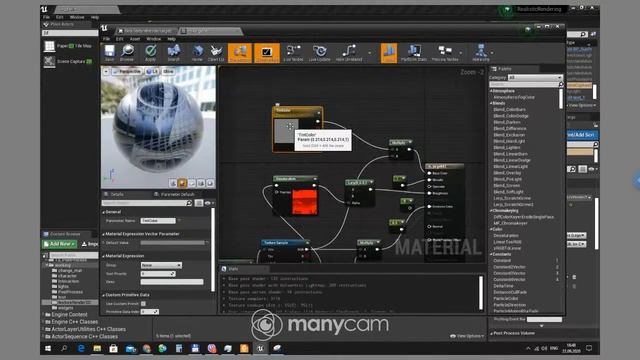The width and height of the screenshot is (640, 360).
Task: Open dropdown arrow next to Preview Nodes
Action: (461, 53)
